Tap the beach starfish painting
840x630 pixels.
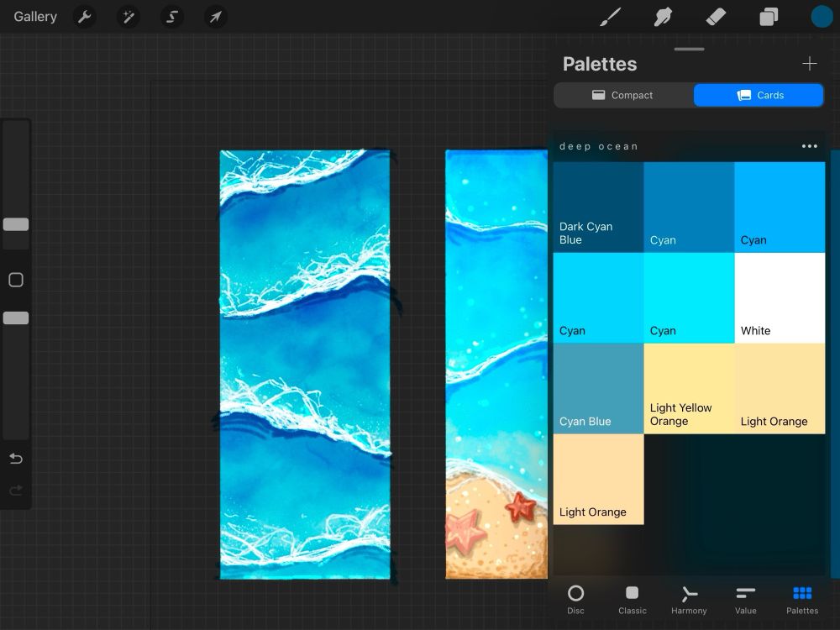click(x=496, y=365)
